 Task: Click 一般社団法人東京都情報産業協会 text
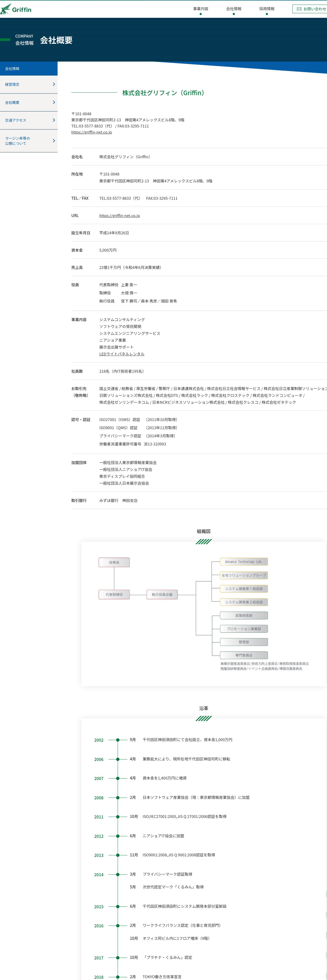(128, 463)
